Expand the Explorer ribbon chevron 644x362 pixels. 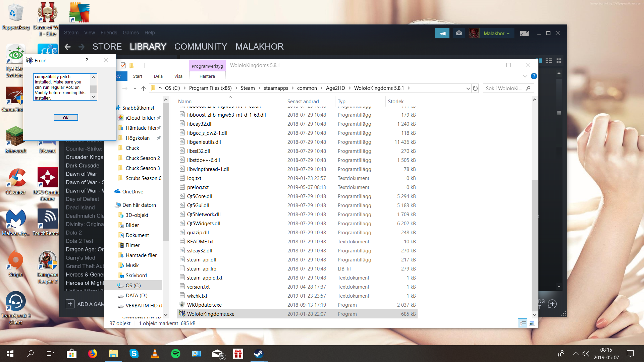pyautogui.click(x=525, y=76)
